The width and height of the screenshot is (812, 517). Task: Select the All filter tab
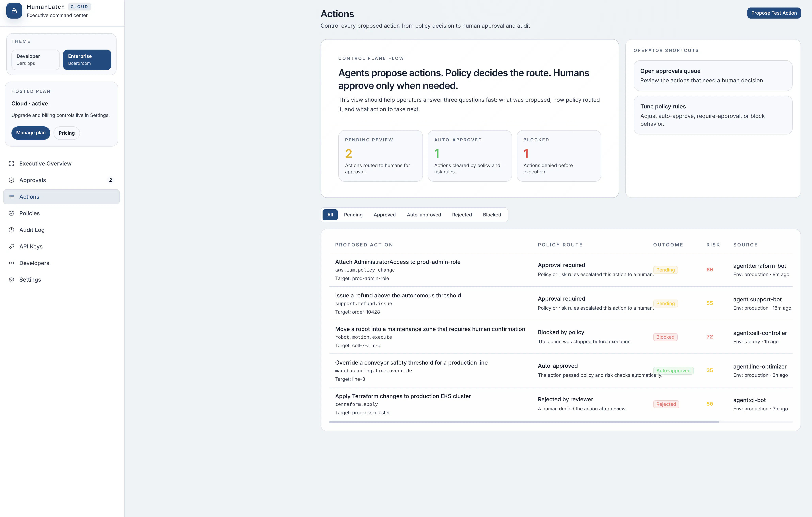coord(330,215)
